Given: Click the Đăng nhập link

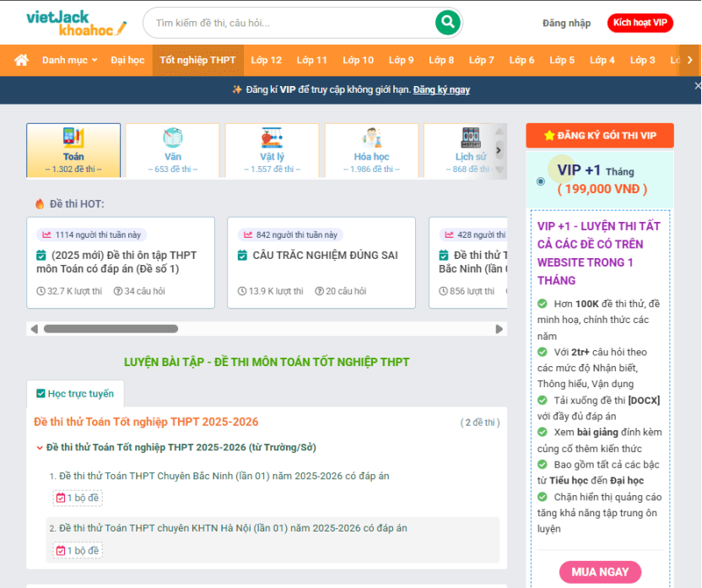Looking at the screenshot, I should tap(566, 23).
